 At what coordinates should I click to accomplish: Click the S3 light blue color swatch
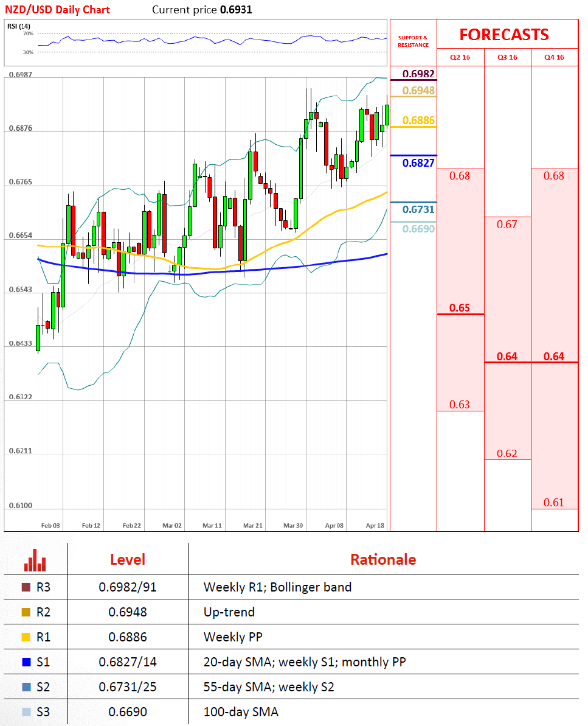click(x=26, y=712)
